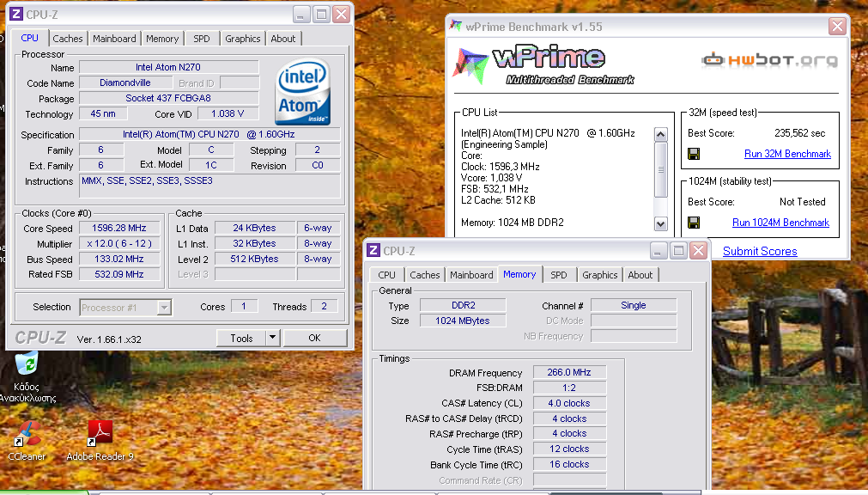
Task: Open the Recycle Bin desktop icon
Action: 27,364
